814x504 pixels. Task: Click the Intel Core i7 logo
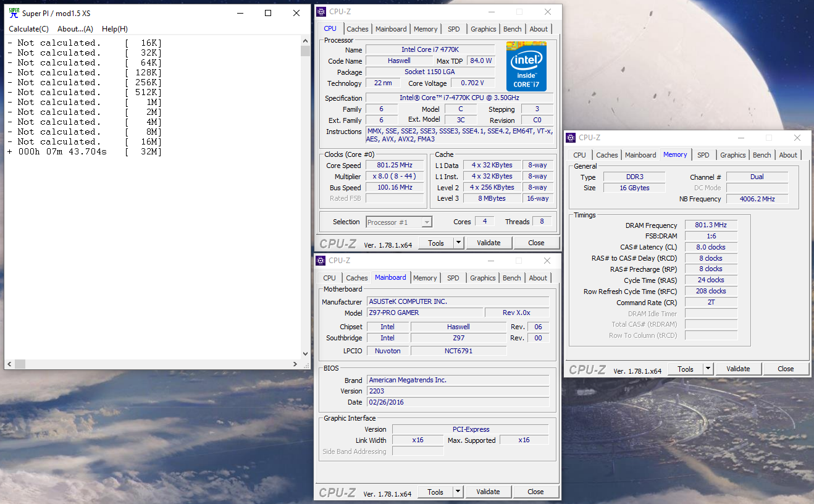tap(526, 66)
